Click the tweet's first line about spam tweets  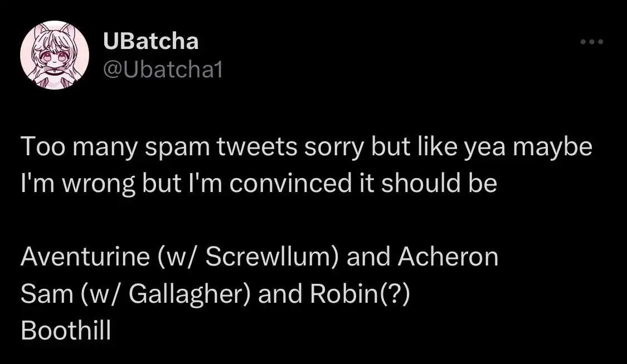[x=306, y=149]
